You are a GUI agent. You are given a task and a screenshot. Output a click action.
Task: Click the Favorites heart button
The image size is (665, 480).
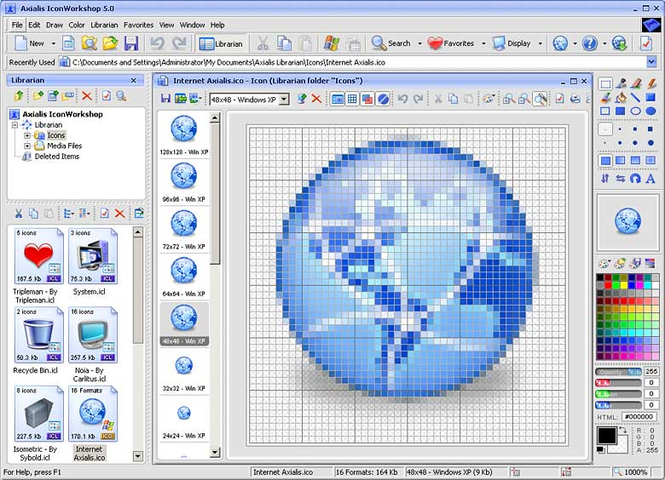coord(451,43)
